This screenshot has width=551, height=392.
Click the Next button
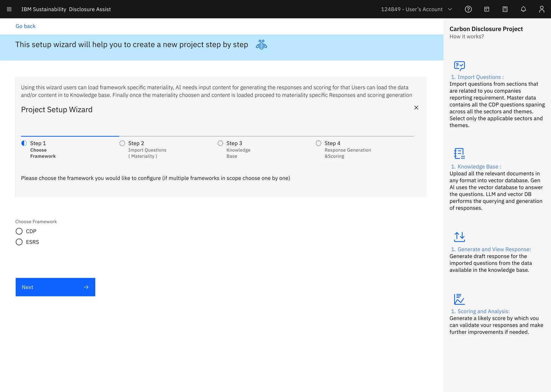(x=55, y=287)
